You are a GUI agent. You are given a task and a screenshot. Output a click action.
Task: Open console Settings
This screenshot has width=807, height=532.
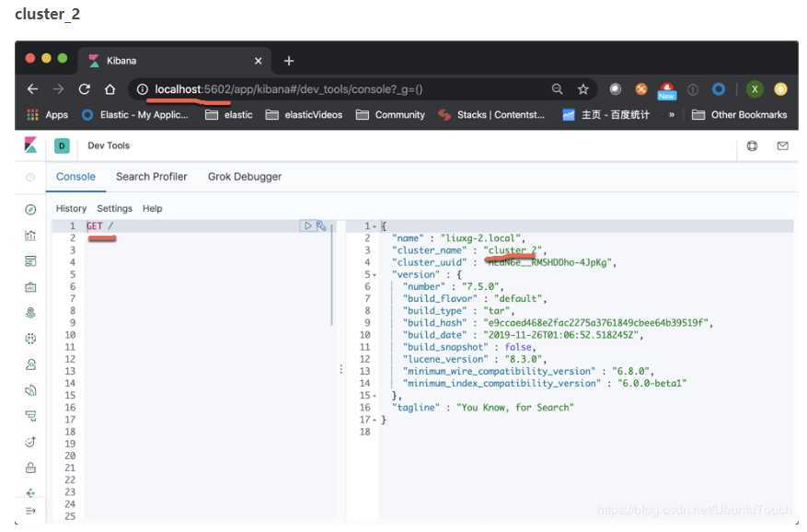click(114, 208)
